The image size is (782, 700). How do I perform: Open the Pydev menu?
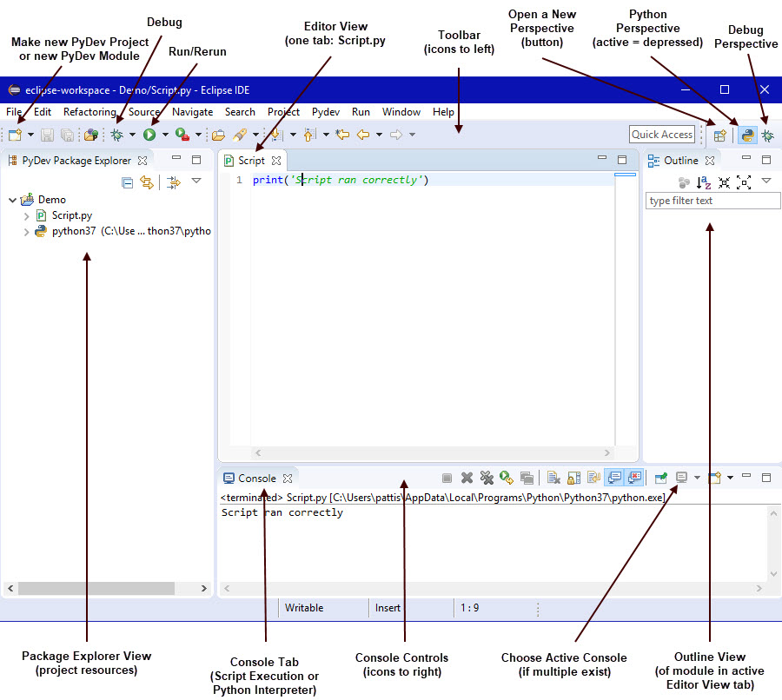326,112
